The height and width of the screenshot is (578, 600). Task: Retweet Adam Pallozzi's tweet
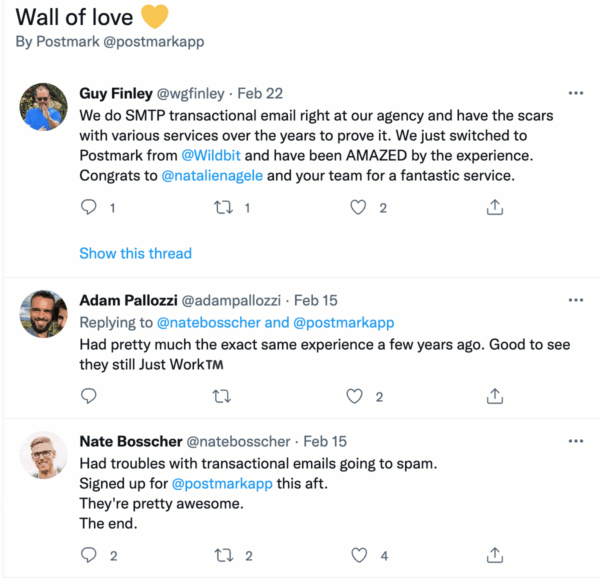222,396
